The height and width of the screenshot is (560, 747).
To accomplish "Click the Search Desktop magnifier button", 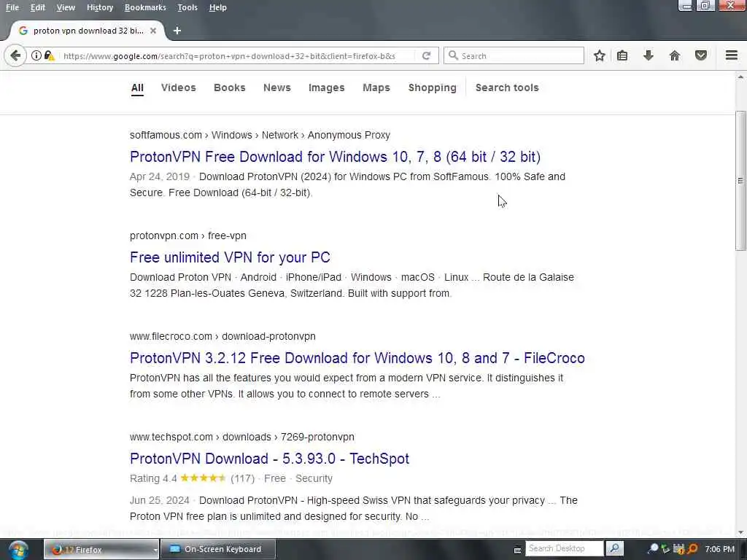I will coord(614,548).
